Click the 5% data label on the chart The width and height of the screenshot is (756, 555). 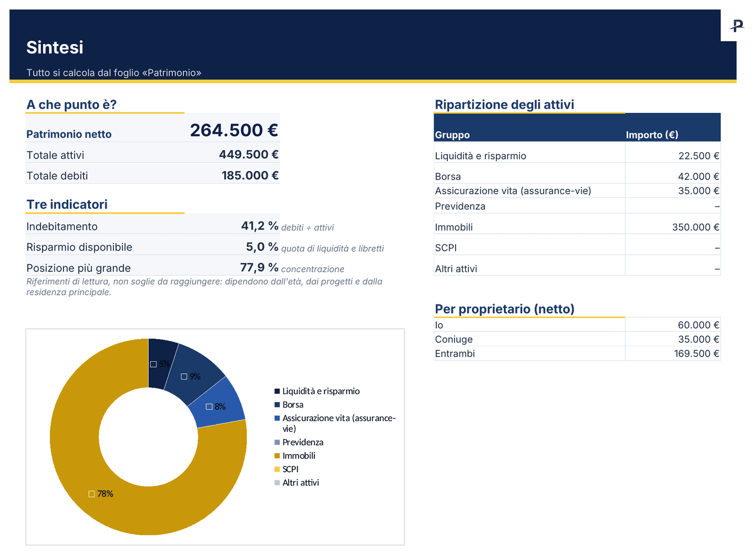[160, 364]
